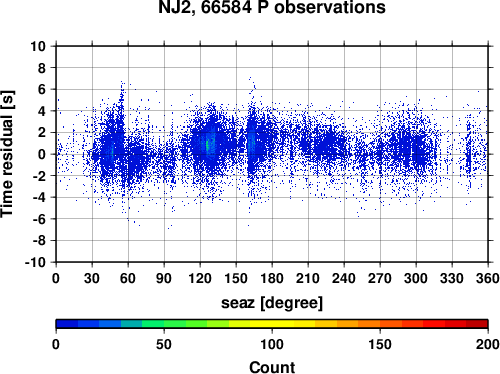Click the colorbar tick label 200
Viewport: 500px width, 374px height.
(488, 344)
